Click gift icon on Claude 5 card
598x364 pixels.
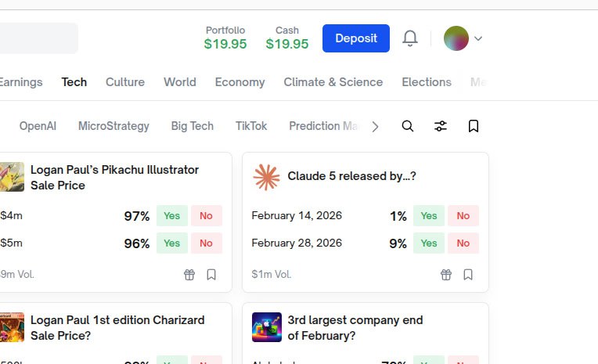[x=446, y=275]
